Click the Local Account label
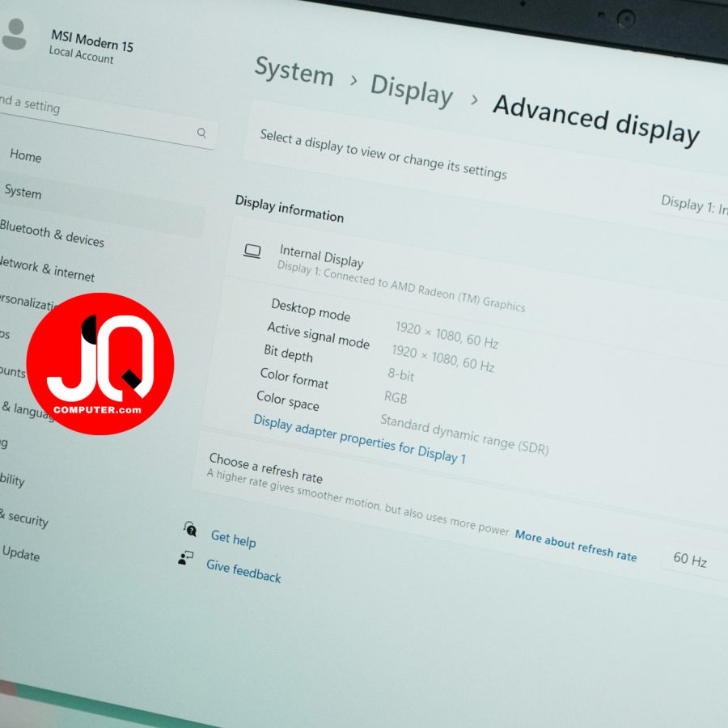728x728 pixels. click(x=81, y=55)
